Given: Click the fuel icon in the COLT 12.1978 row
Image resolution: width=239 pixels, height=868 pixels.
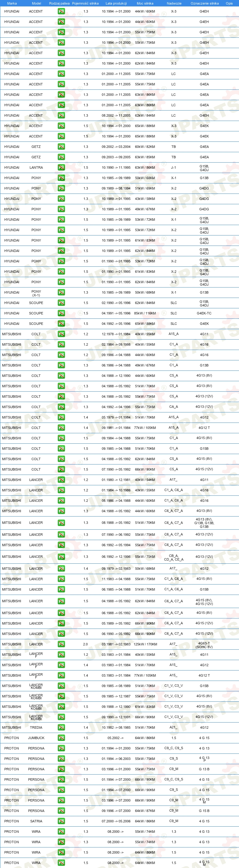Looking at the screenshot, I should tap(61, 334).
